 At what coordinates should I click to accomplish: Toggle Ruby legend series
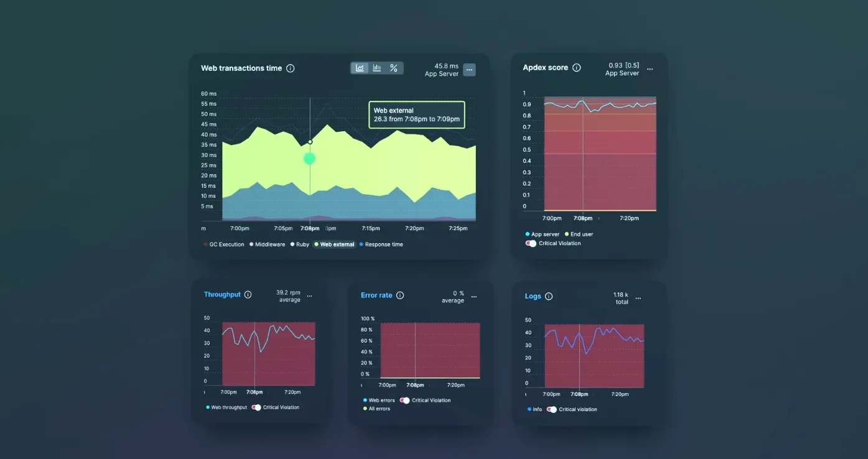299,244
